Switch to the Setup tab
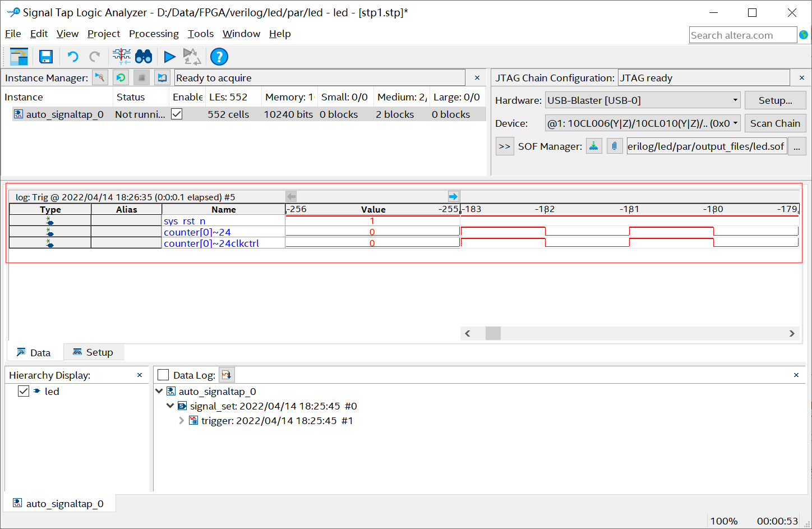 point(94,352)
